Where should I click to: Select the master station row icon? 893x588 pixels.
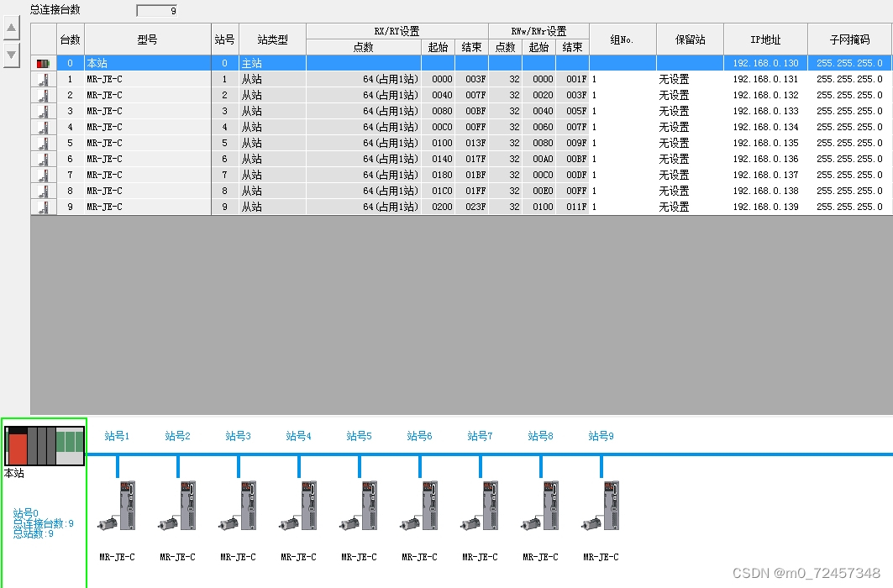pos(44,63)
